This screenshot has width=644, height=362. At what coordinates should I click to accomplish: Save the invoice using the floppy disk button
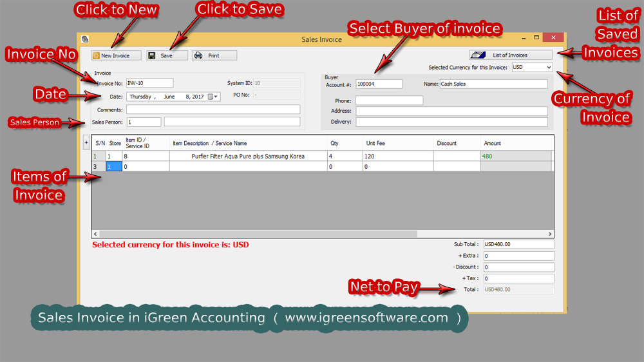coord(167,56)
